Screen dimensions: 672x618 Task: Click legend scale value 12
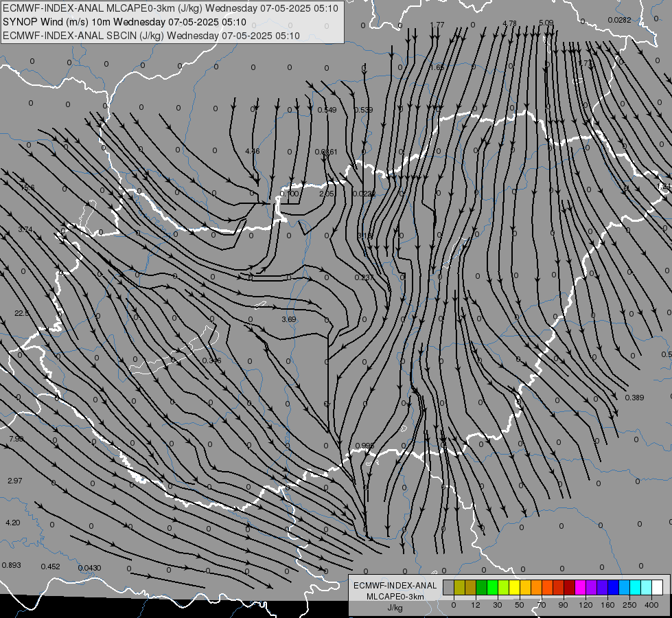pyautogui.click(x=476, y=605)
